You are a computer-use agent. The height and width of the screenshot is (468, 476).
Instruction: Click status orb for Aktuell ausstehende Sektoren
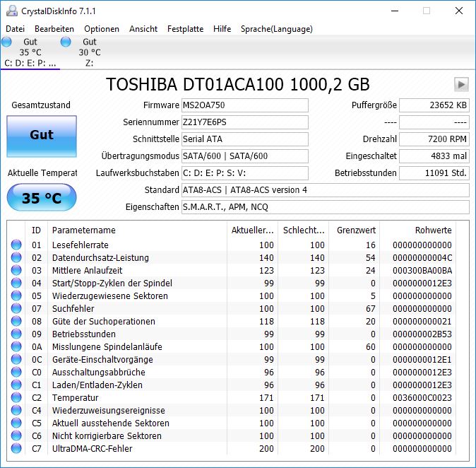(x=16, y=423)
